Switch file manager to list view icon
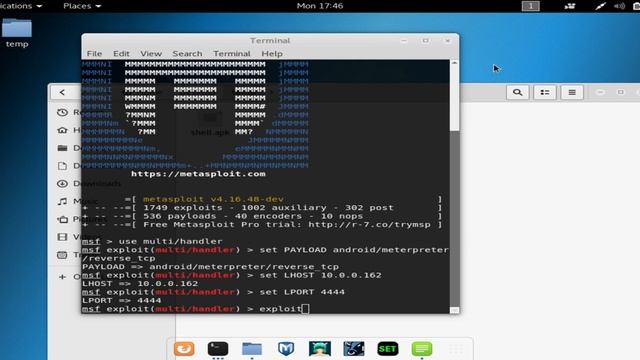 pyautogui.click(x=545, y=92)
